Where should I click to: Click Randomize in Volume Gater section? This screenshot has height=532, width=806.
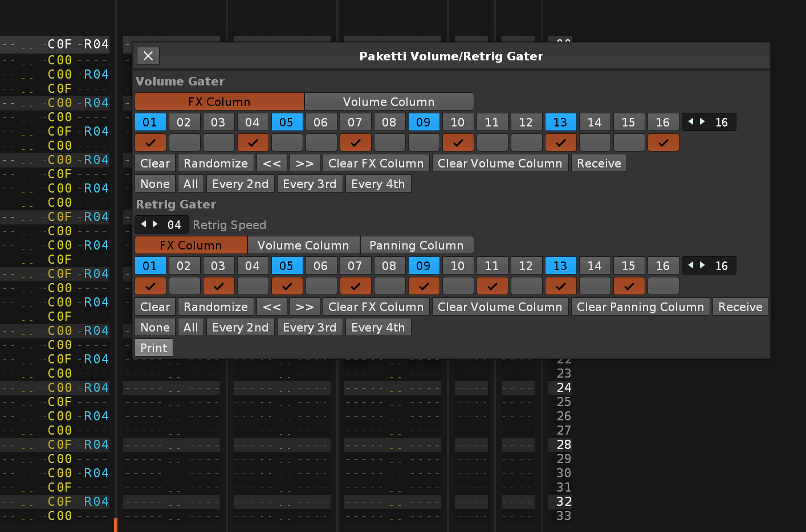215,163
